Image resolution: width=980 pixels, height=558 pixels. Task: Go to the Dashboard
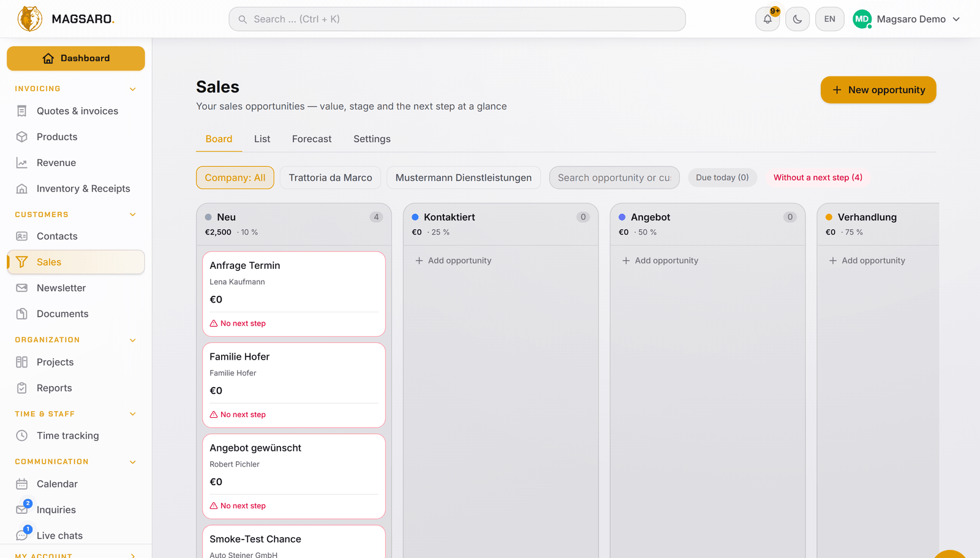point(76,58)
